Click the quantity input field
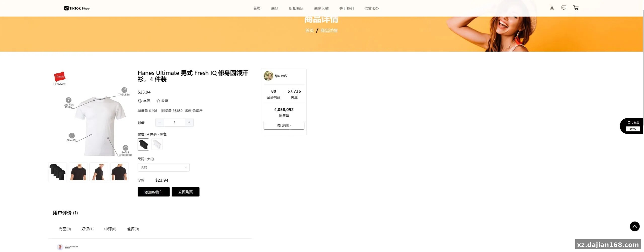The height and width of the screenshot is (252, 644). pos(174,122)
